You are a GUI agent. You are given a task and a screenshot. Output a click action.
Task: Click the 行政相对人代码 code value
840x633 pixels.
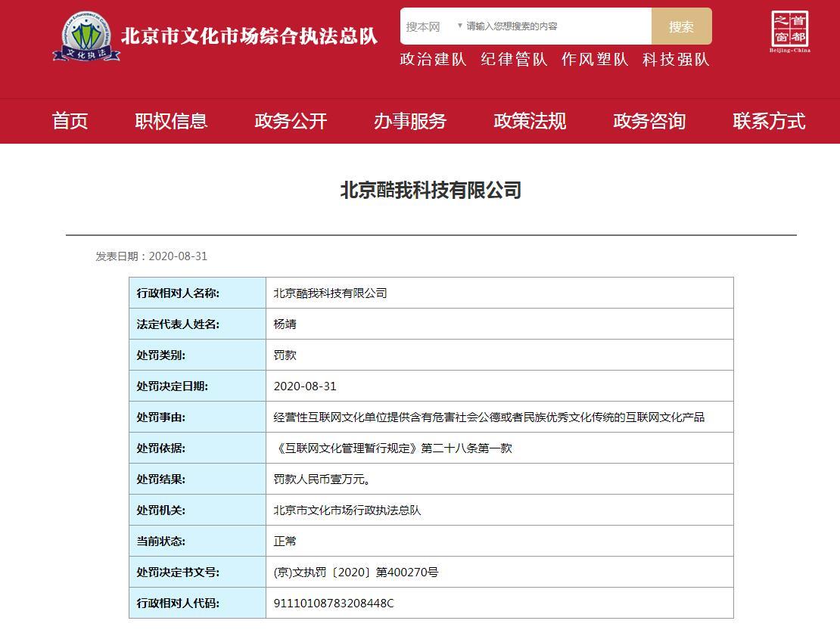coord(334,603)
